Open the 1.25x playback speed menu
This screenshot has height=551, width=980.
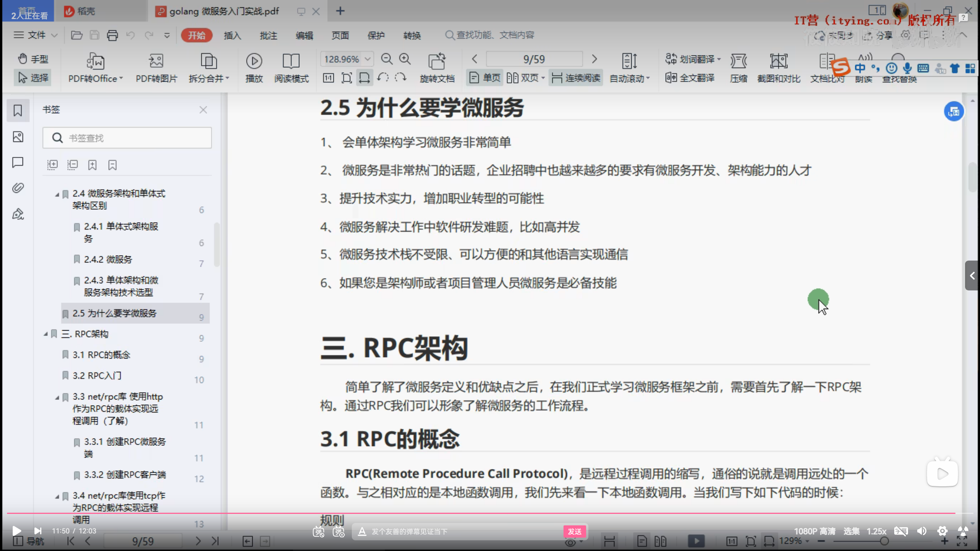tap(877, 531)
